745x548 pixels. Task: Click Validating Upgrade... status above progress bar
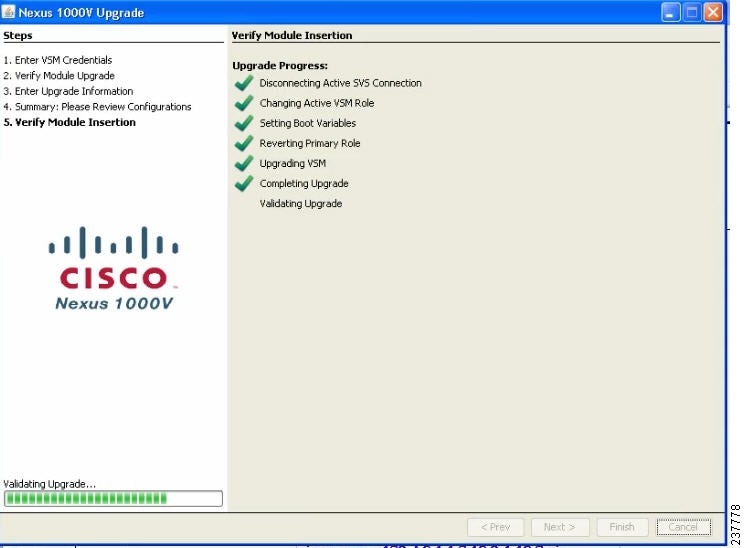coord(49,484)
